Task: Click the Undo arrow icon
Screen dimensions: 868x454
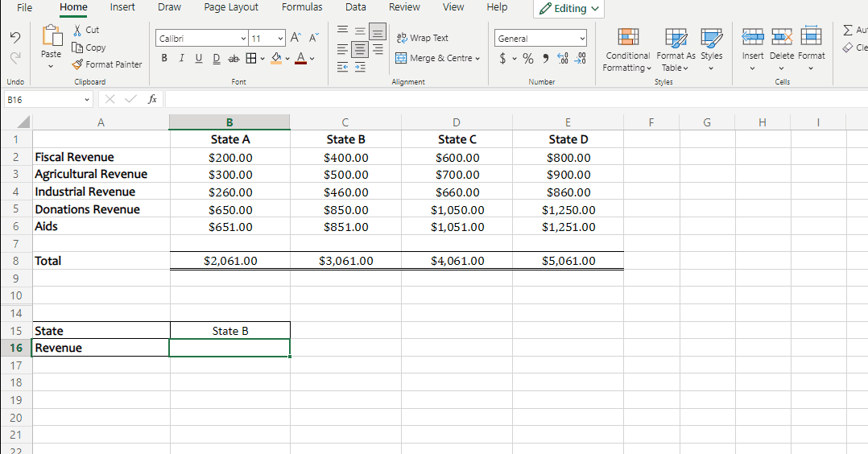Action: [x=15, y=37]
